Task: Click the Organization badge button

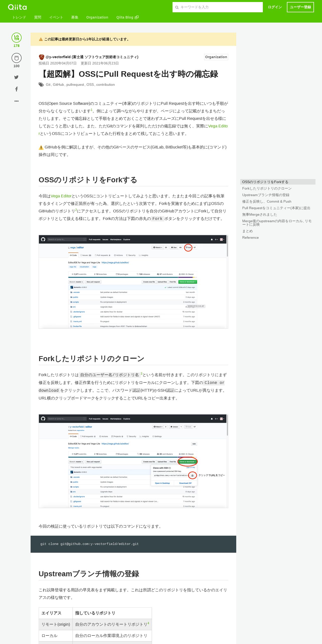Action: (216, 57)
